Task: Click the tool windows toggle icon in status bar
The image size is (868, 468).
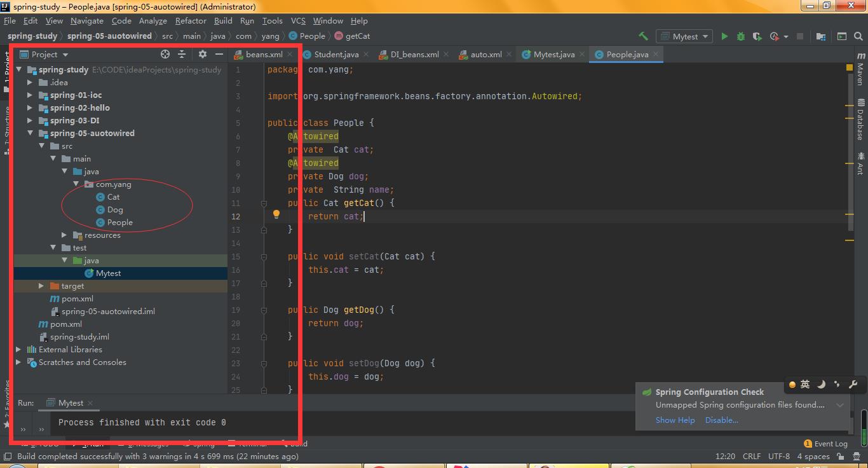Action: click(x=7, y=456)
